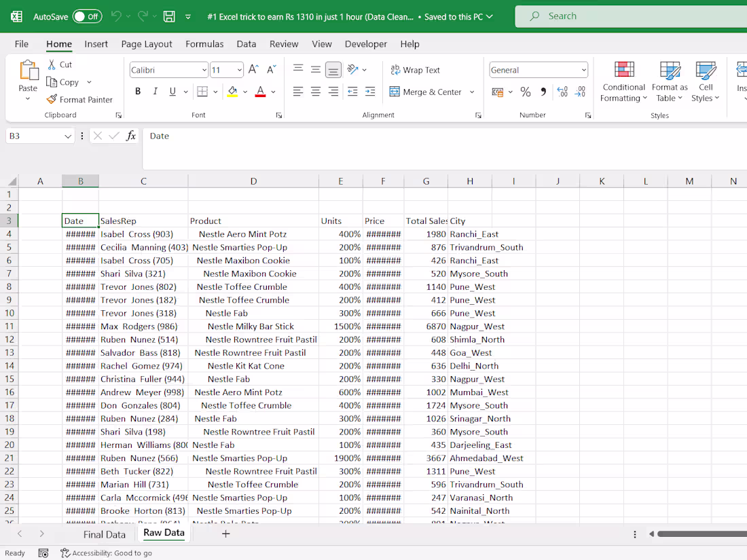
Task: Apply Wrap Text to the selection
Action: click(415, 70)
